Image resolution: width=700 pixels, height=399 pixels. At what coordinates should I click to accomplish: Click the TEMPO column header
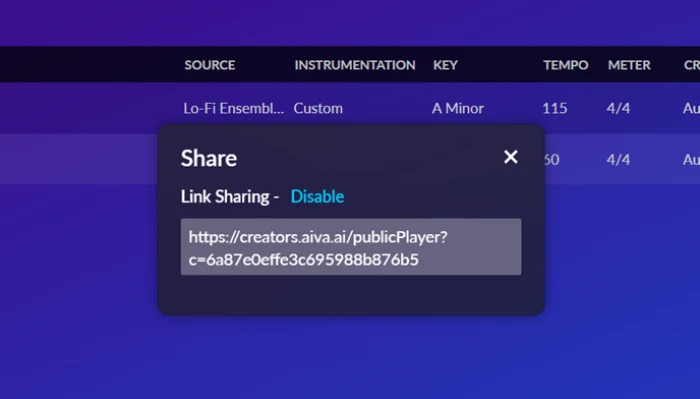[x=566, y=65]
